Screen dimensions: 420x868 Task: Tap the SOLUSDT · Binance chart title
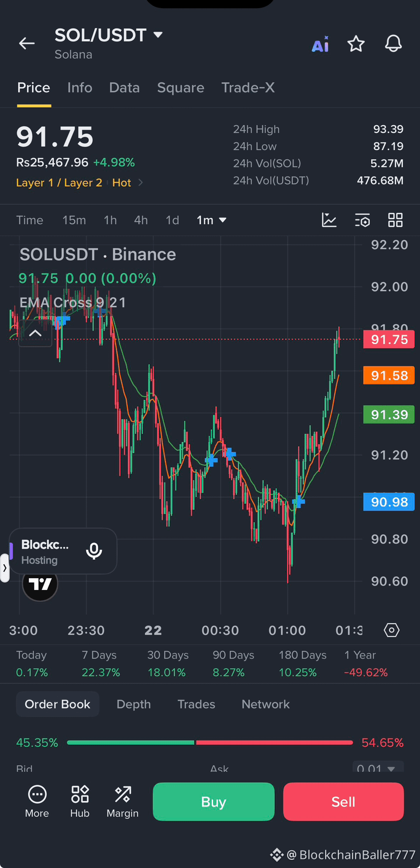point(98,254)
